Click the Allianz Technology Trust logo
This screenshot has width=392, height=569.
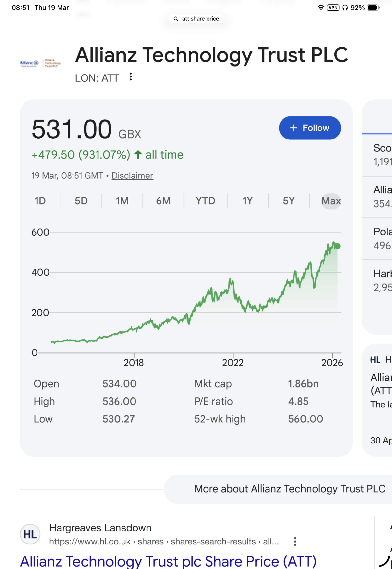tap(40, 63)
